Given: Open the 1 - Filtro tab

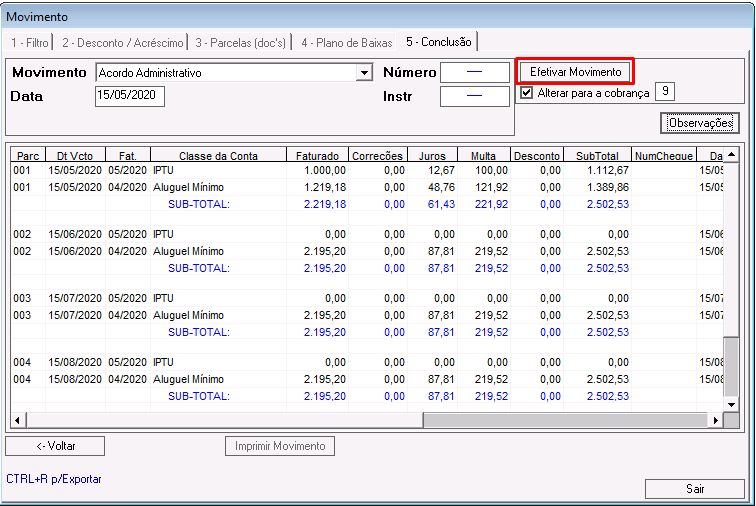Looking at the screenshot, I should [29, 42].
